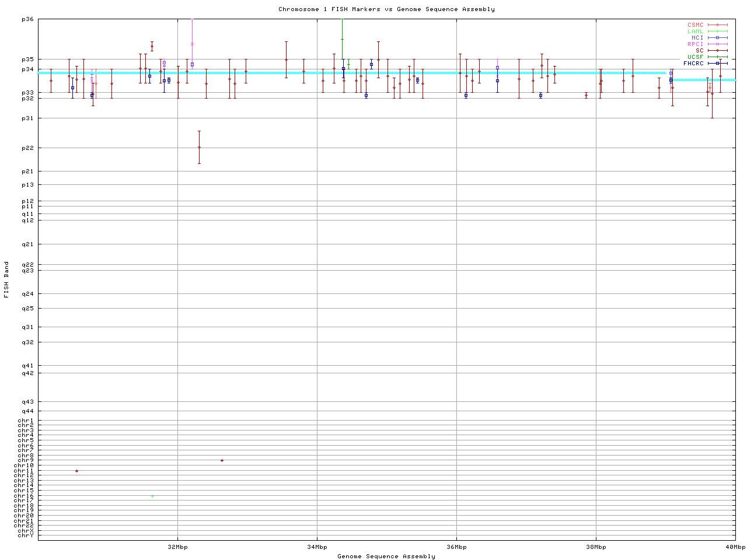
Task: Click the chrY y-axis label
Action: 26,535
